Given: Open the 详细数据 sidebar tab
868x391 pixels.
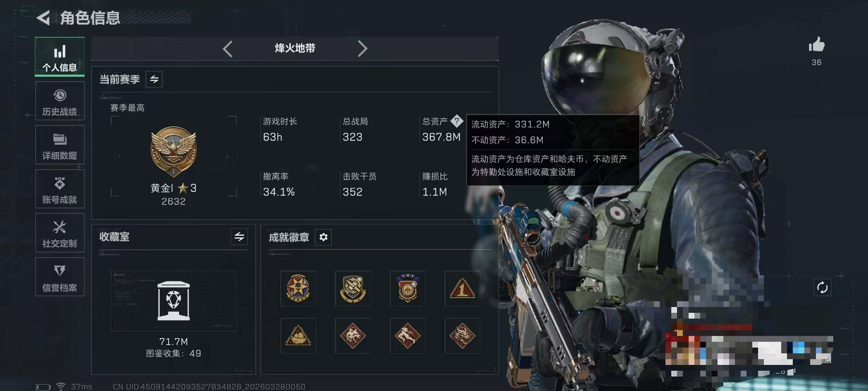Looking at the screenshot, I should click(60, 145).
